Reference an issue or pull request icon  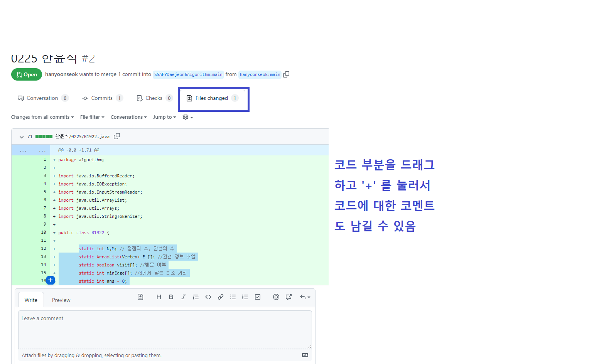tap(289, 297)
